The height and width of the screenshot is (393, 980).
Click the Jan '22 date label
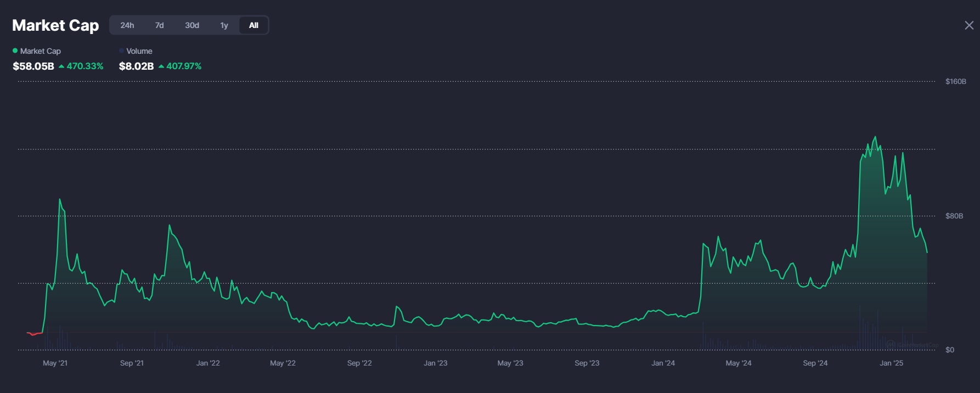click(x=208, y=363)
